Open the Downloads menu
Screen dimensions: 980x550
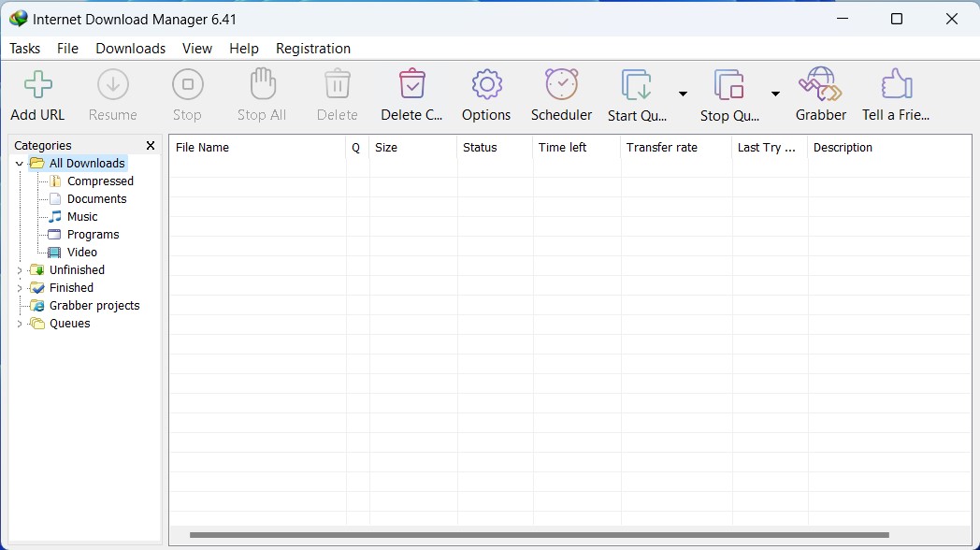[130, 48]
